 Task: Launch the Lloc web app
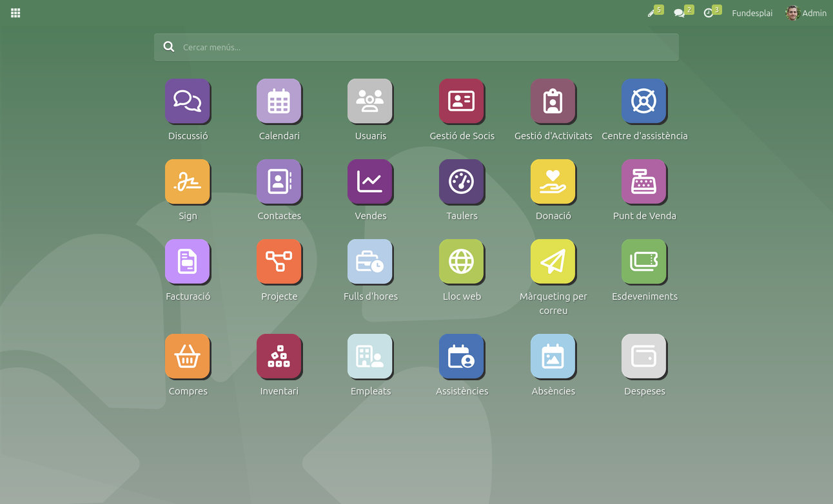click(462, 262)
